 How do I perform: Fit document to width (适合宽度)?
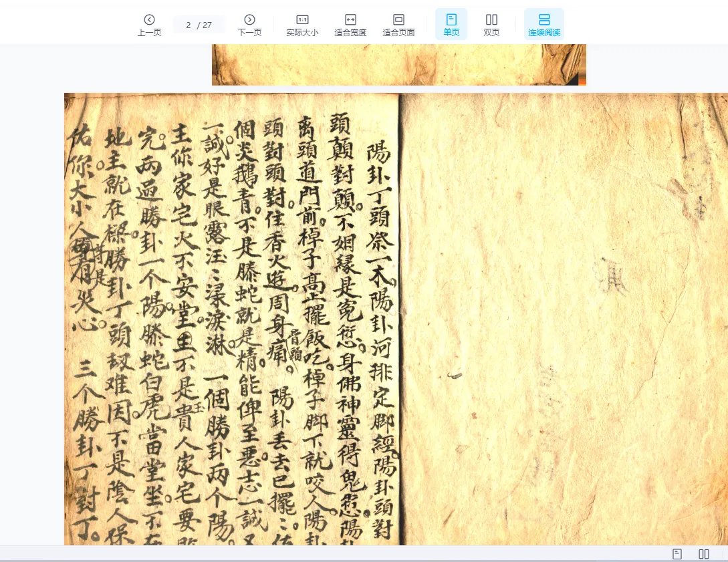coord(350,25)
